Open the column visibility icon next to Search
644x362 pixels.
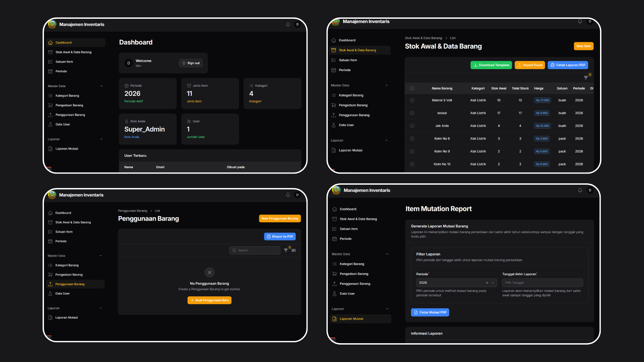click(293, 250)
